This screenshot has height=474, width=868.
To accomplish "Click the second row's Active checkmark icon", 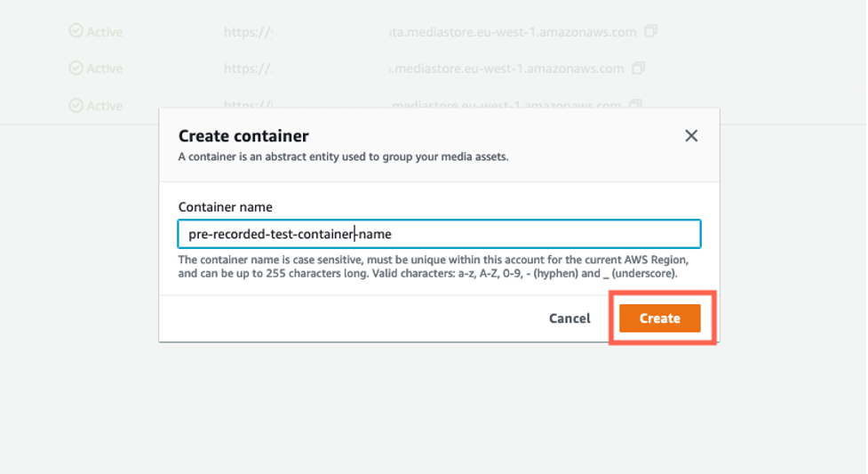I will click(76, 68).
